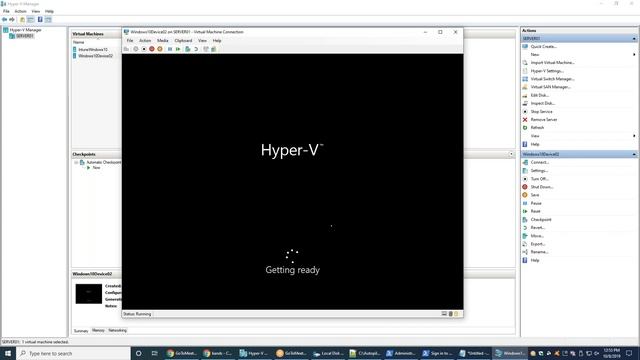Click Turn Off icon in VM connection toolbar

144,49
